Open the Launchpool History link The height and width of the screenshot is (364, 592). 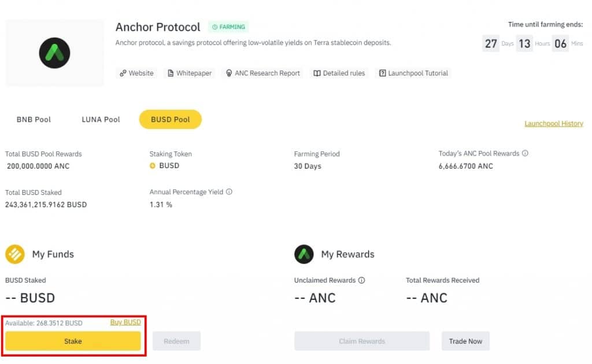click(554, 123)
